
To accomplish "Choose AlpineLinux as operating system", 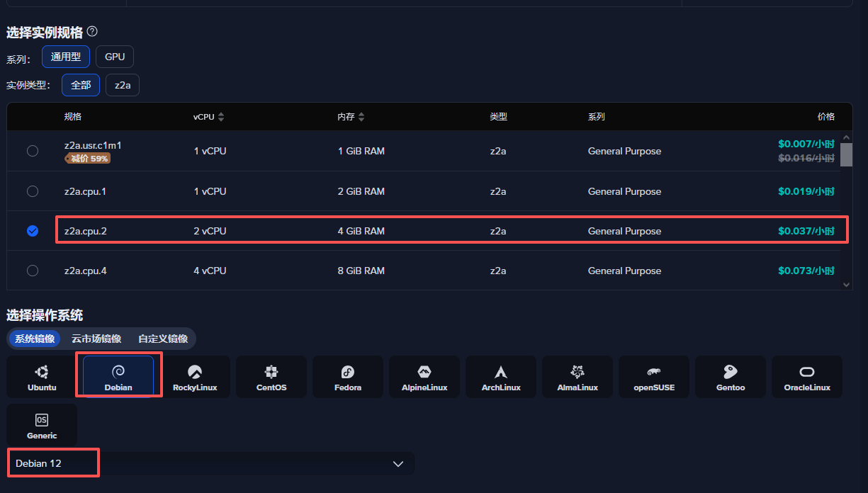I will [424, 377].
